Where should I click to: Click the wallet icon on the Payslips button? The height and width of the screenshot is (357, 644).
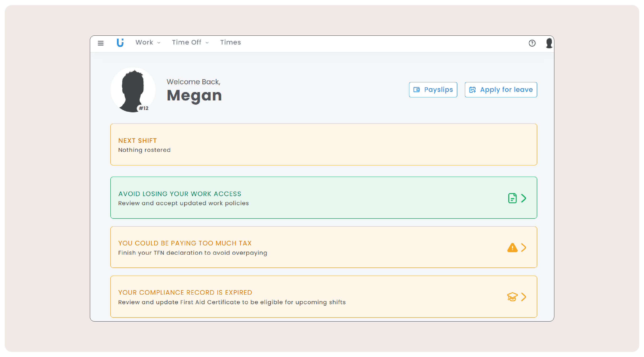click(416, 89)
